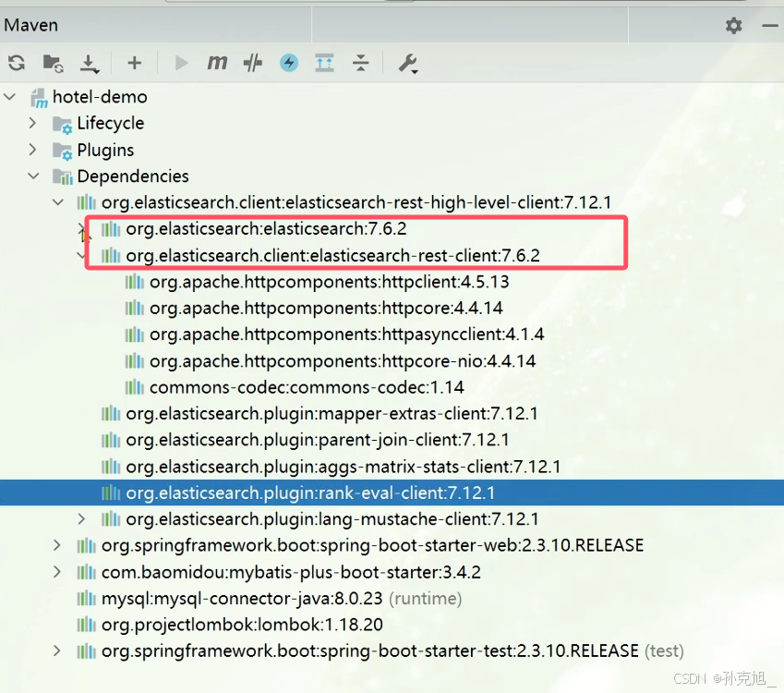784x693 pixels.
Task: Expand lang-mustache-client dependency
Action: [81, 519]
